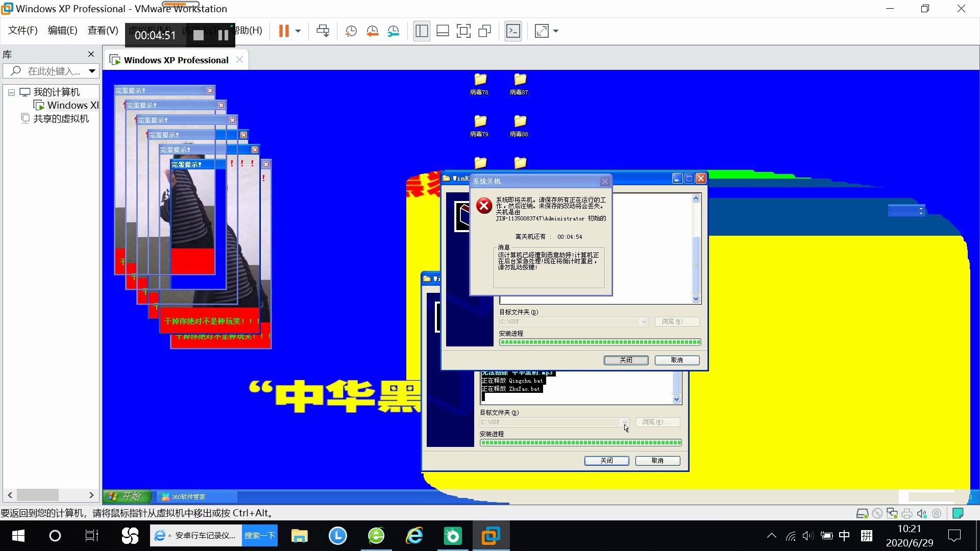
Task: Open 360软件管家 on XP taskbar
Action: [x=197, y=496]
